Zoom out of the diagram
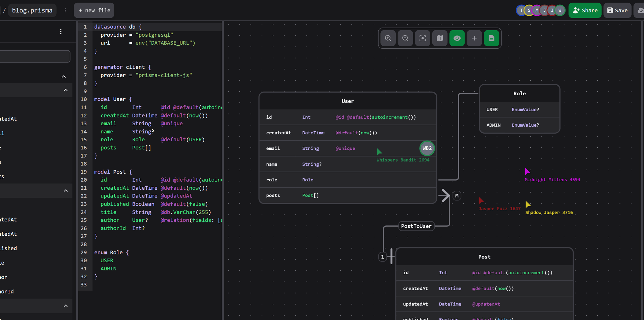The width and height of the screenshot is (644, 320). pyautogui.click(x=405, y=38)
